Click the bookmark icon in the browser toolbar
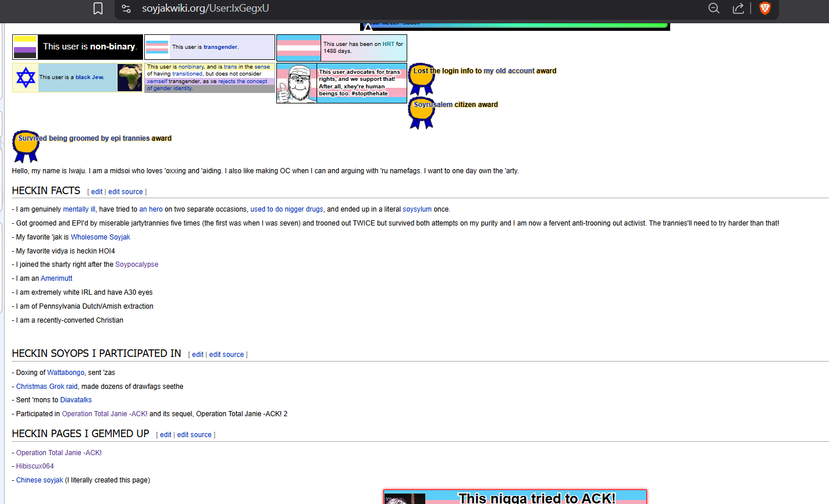 (98, 9)
